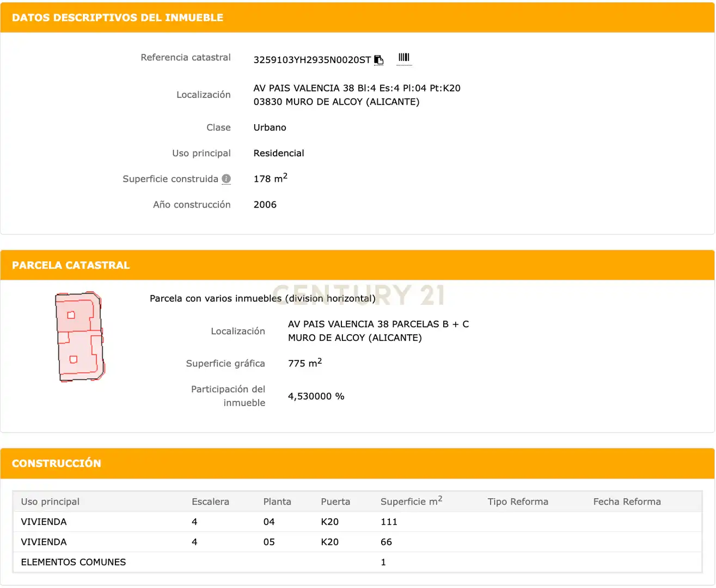716x588 pixels.
Task: Click the "PARCELA CATASTRAL" section header
Action: point(71,265)
